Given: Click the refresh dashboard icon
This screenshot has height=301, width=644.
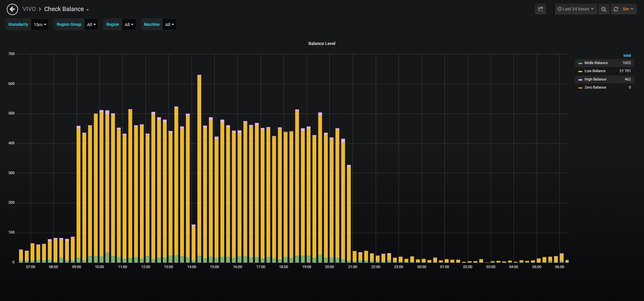Looking at the screenshot, I should click(616, 9).
